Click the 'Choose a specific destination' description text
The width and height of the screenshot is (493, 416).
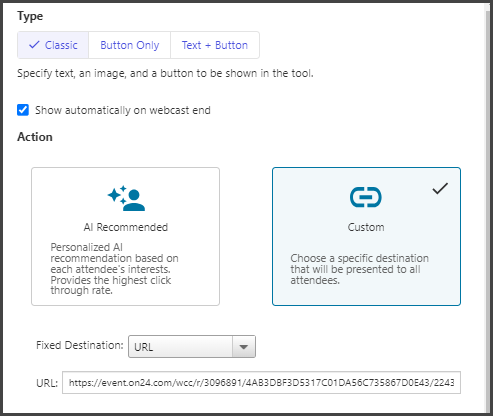(x=359, y=269)
